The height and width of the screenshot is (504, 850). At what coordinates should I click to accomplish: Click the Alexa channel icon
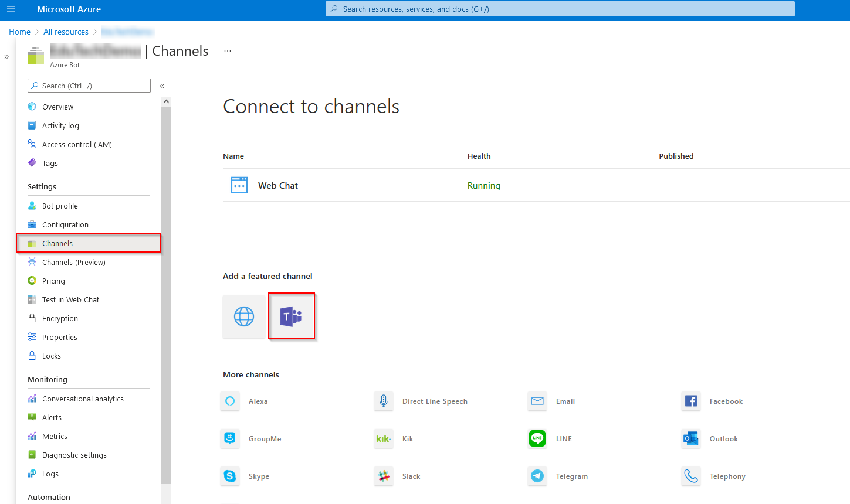[230, 401]
